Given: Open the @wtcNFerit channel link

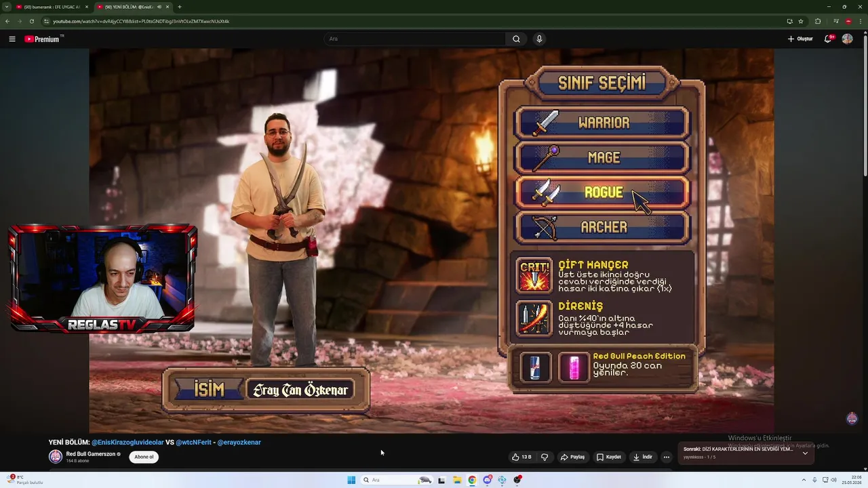Looking at the screenshot, I should (x=194, y=442).
